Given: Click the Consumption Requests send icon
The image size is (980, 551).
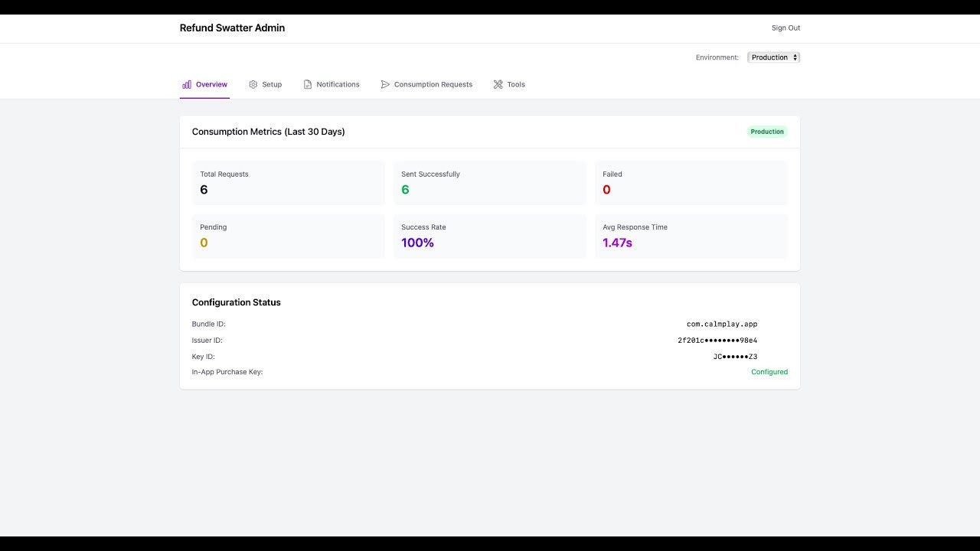Looking at the screenshot, I should (x=385, y=84).
